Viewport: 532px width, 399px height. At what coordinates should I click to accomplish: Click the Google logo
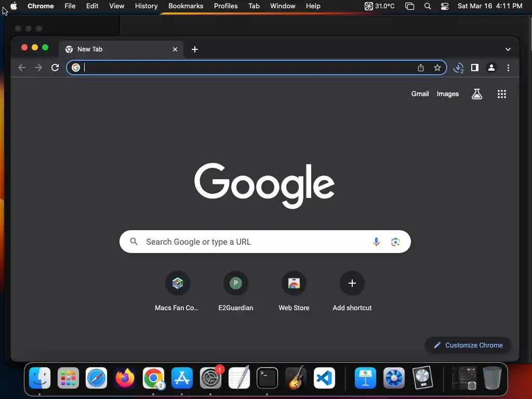point(264,185)
